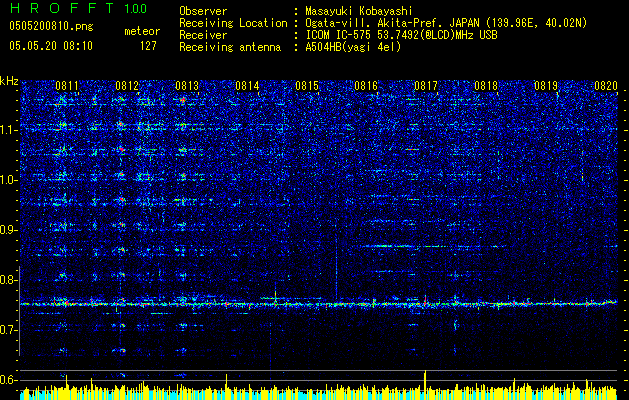Viewport: 629px width, 400px height.
Task: Click the 0813 time marker
Action: (187, 85)
